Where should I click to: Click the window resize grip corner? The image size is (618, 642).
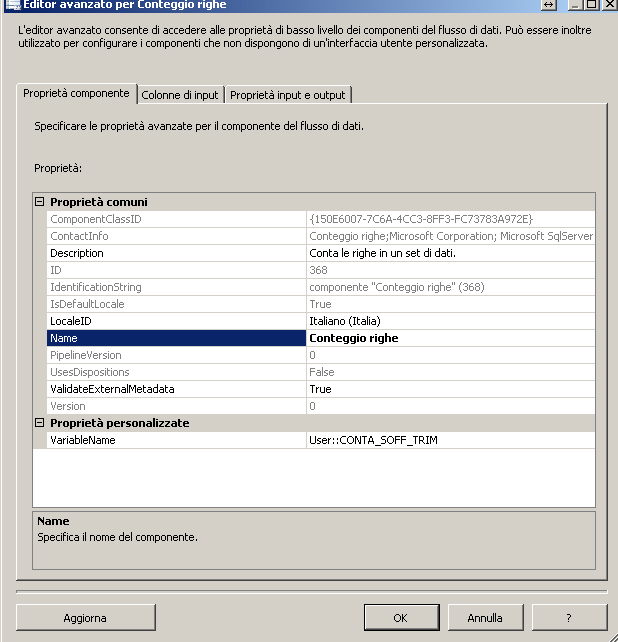(x=612, y=636)
